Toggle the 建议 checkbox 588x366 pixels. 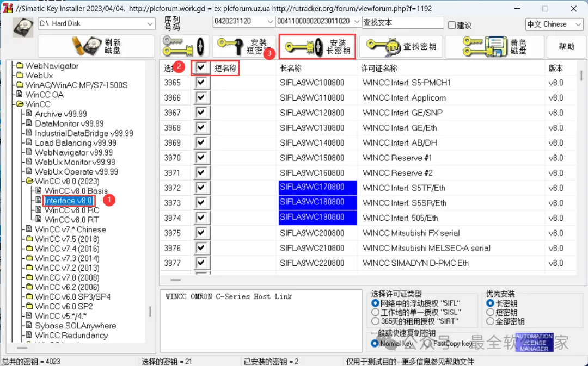click(x=452, y=25)
